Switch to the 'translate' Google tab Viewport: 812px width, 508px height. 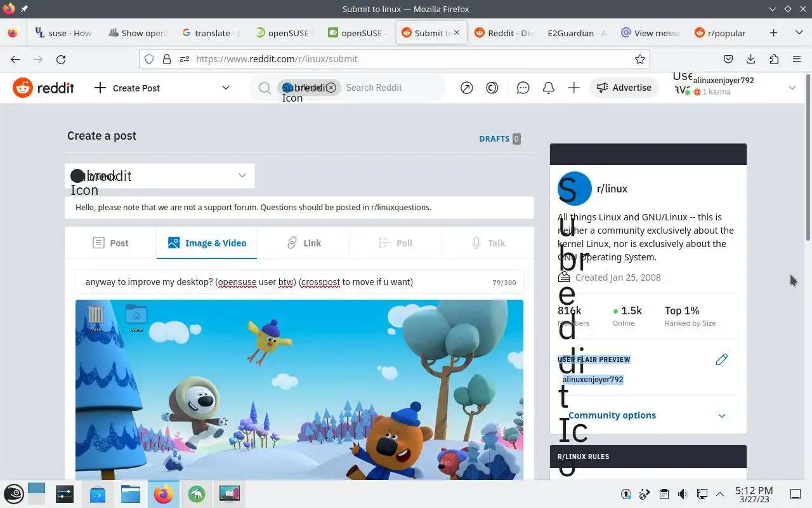coord(211,33)
